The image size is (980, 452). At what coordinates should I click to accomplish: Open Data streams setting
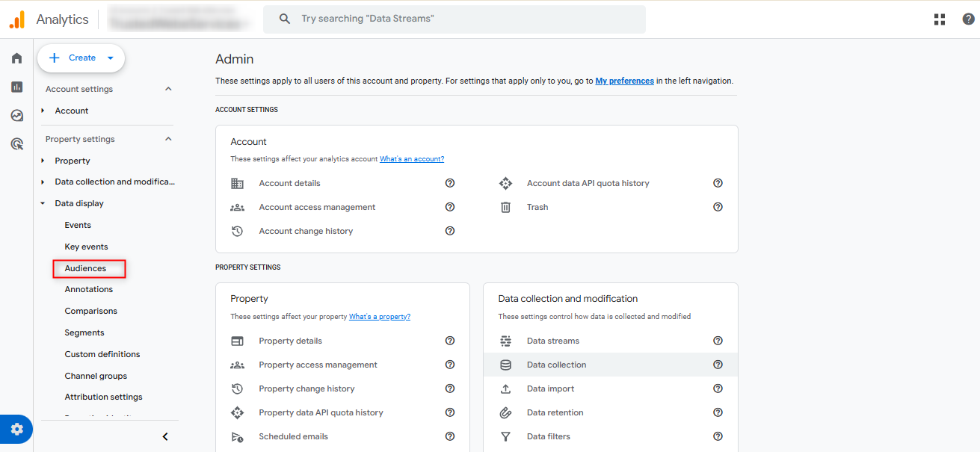[552, 341]
